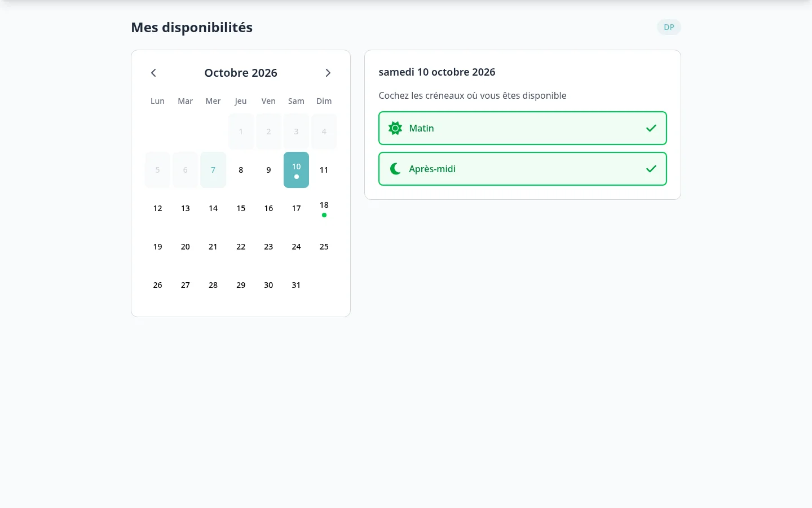Select October 28
The image size is (812, 508).
click(x=213, y=285)
